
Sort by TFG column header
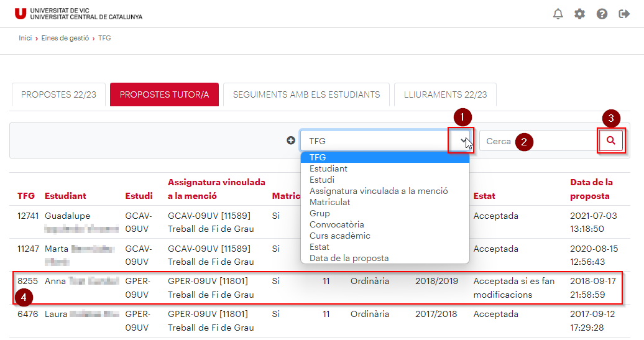[x=26, y=196]
